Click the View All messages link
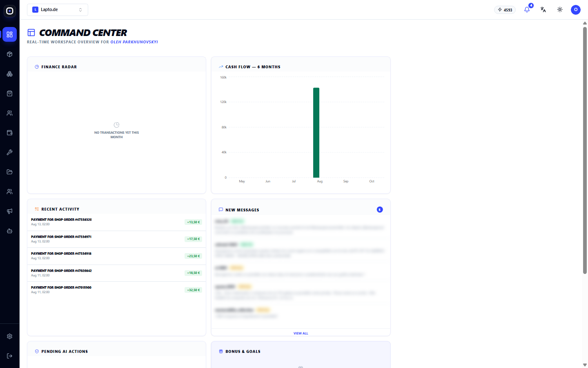This screenshot has height=368, width=588. 301,333
